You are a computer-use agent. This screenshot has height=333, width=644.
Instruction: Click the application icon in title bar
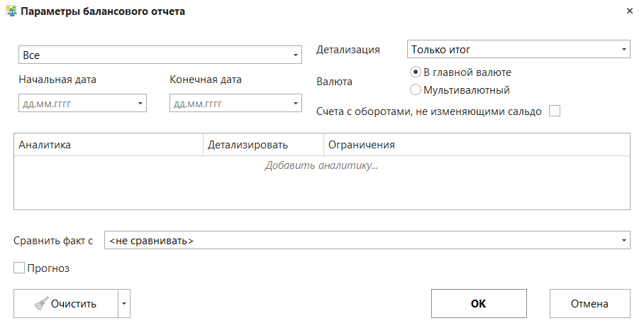point(11,11)
